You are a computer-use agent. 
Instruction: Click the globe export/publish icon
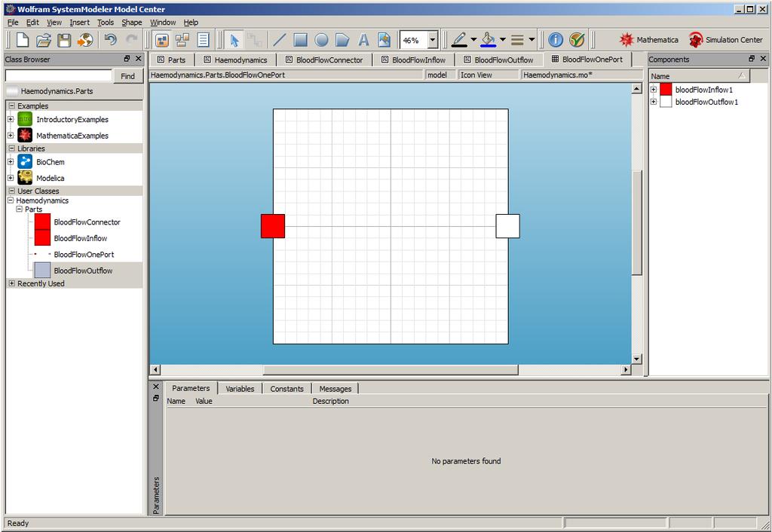point(85,40)
